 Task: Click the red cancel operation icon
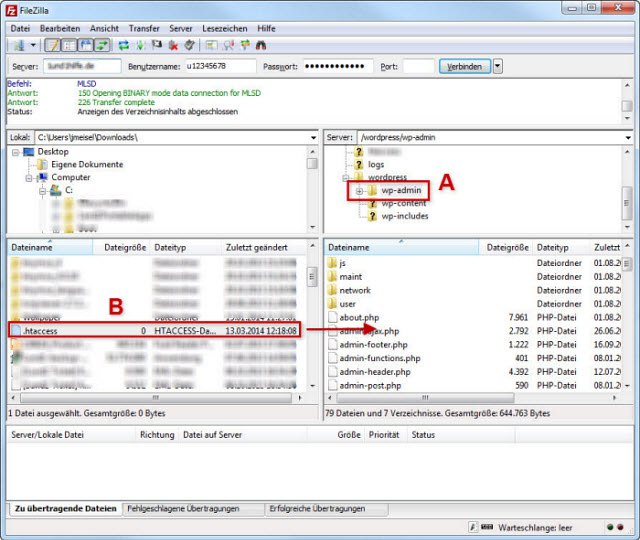point(173,45)
